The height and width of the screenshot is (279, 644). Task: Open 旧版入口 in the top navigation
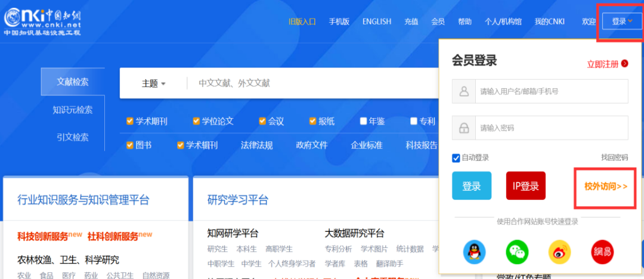[302, 22]
